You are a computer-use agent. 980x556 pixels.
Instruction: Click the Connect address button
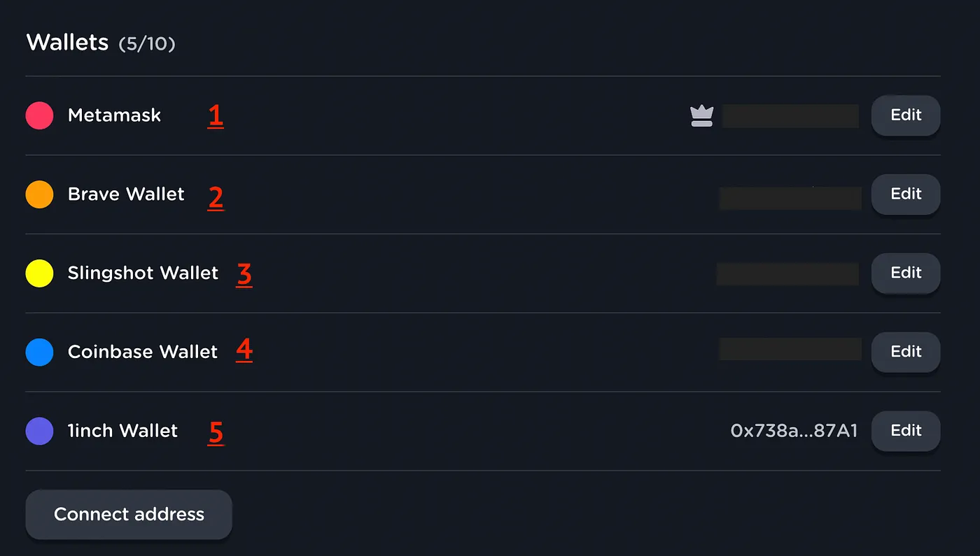pyautogui.click(x=129, y=515)
